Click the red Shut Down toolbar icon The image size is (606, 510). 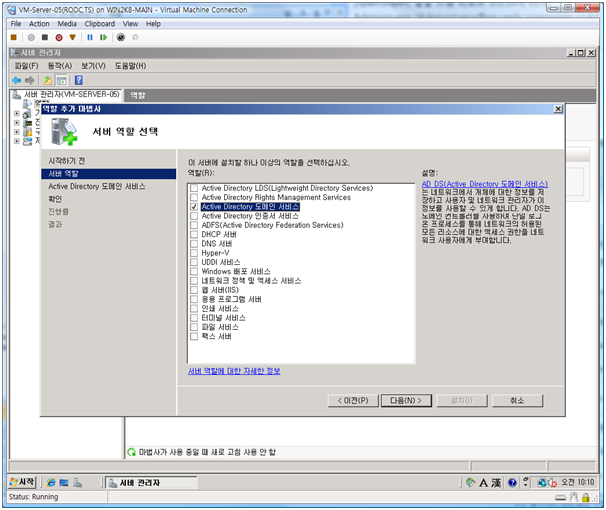pos(59,37)
